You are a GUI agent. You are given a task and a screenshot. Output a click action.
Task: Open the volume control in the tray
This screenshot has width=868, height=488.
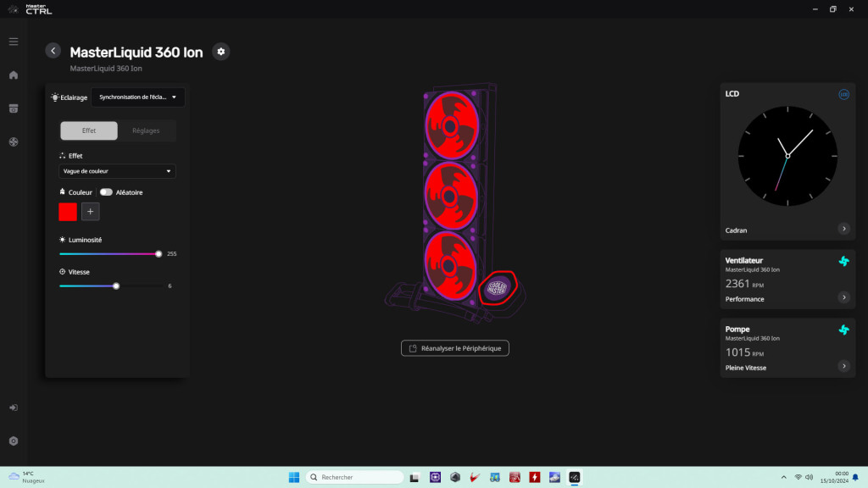810,477
